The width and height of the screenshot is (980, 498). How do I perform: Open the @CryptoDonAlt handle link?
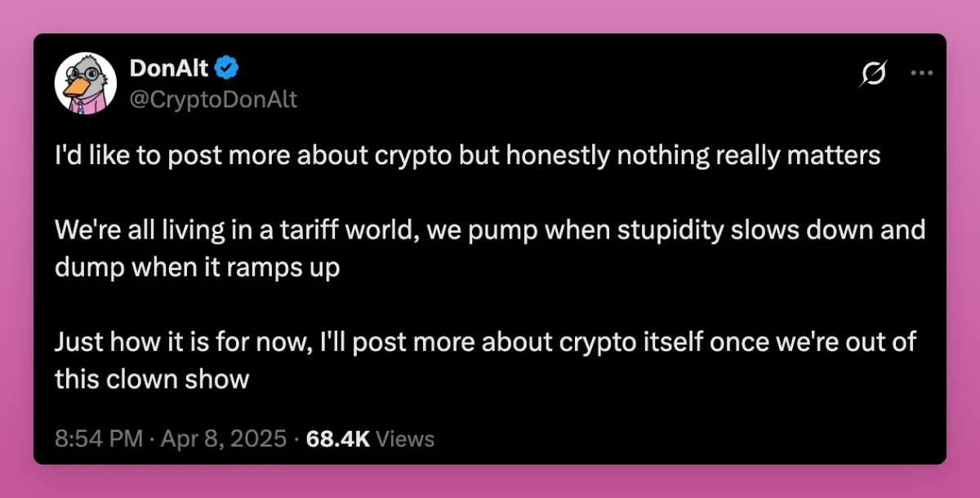pos(212,100)
